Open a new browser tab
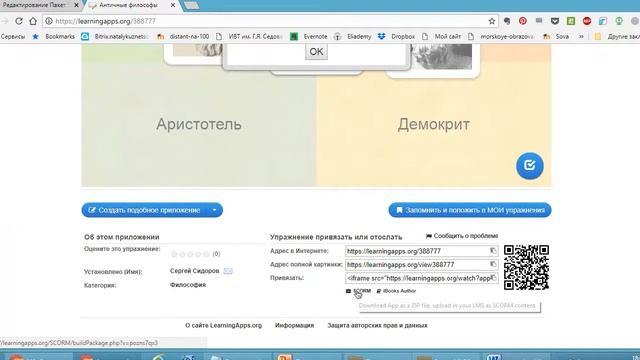Viewport: 640px width, 360px height. pyautogui.click(x=191, y=5)
